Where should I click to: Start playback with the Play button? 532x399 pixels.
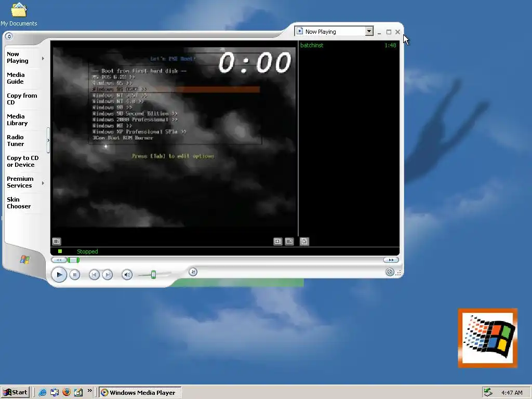pyautogui.click(x=59, y=274)
